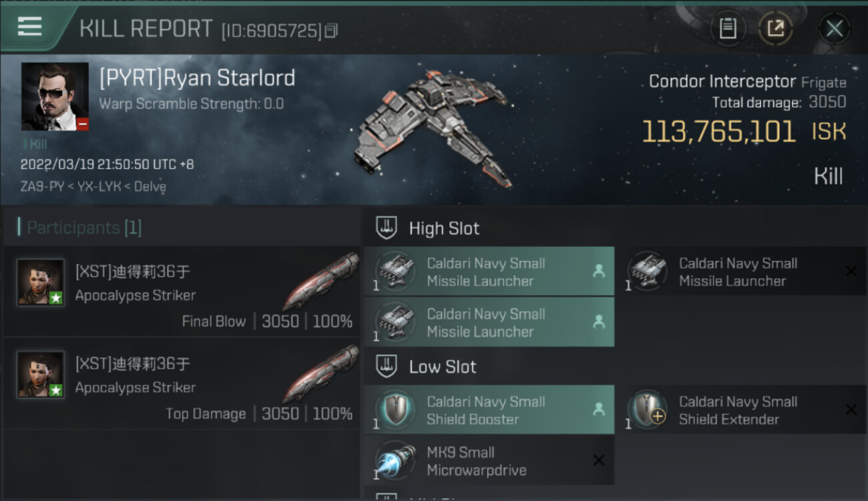Close the kill report window
The height and width of the screenshot is (501, 868).
click(x=834, y=29)
